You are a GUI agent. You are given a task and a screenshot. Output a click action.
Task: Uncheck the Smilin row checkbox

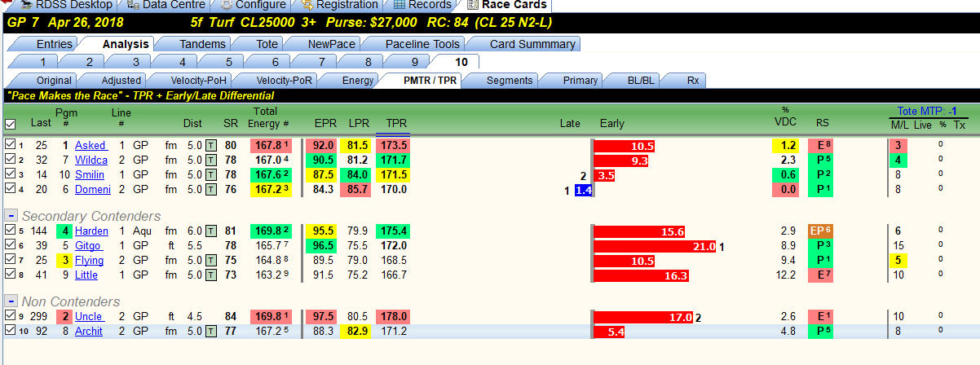click(10, 174)
